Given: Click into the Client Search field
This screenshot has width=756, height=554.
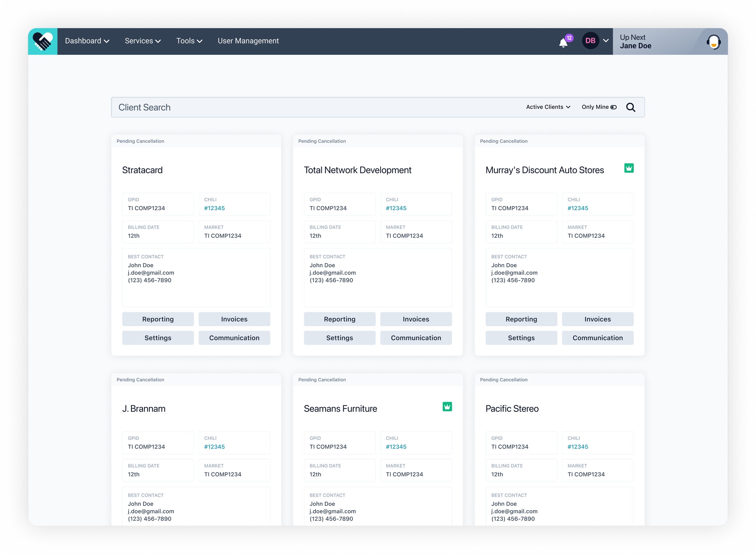Looking at the screenshot, I should [301, 107].
